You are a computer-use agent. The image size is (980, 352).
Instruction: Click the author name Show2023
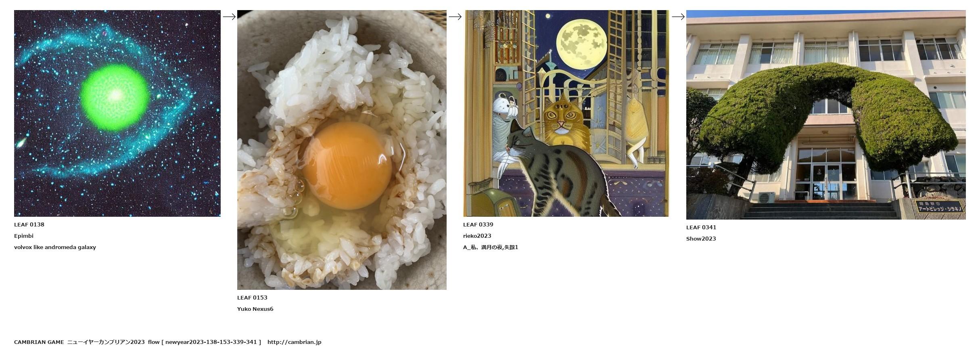tap(701, 239)
